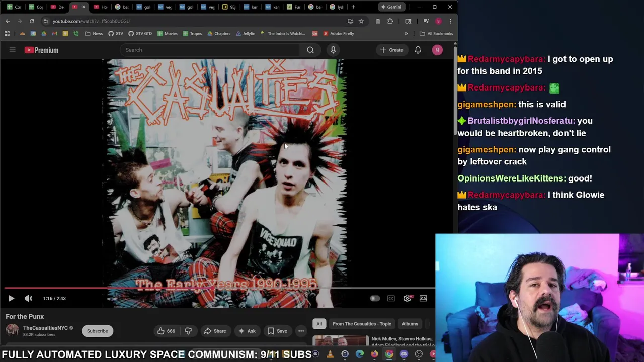Subscribe to TheCasualtiesNYC
Screen dimensions: 644x362
click(98, 331)
